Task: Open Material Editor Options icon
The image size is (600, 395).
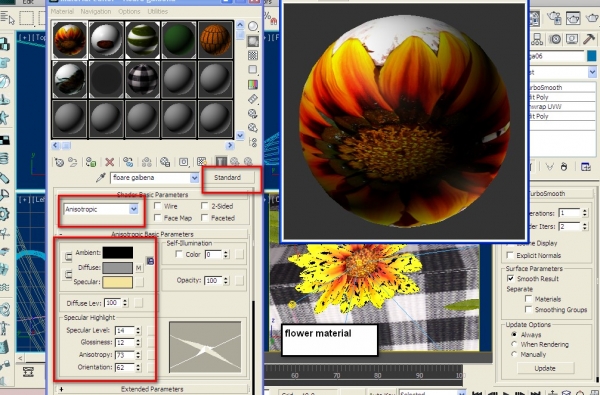Action: click(253, 114)
